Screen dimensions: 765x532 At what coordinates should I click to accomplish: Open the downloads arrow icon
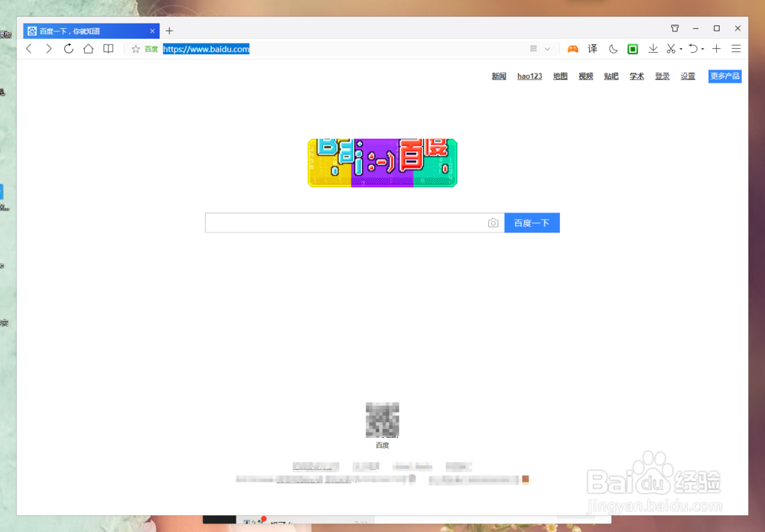click(653, 49)
